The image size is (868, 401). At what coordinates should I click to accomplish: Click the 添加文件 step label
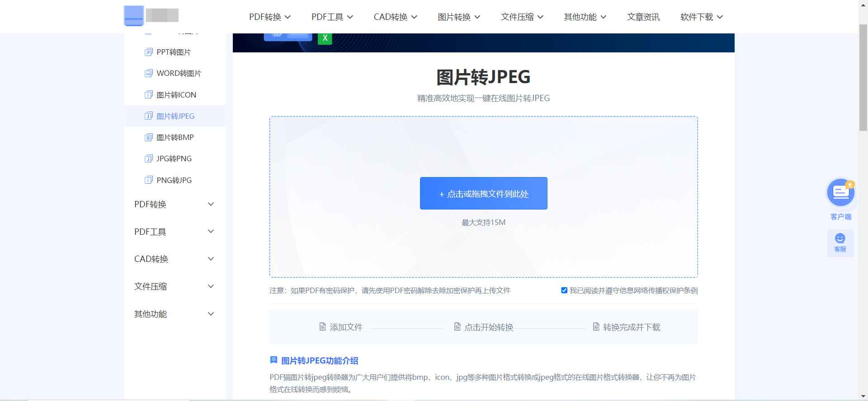coord(346,327)
